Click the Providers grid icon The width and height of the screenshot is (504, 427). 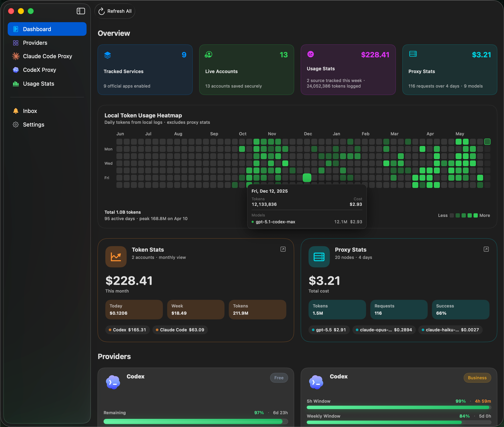click(16, 43)
